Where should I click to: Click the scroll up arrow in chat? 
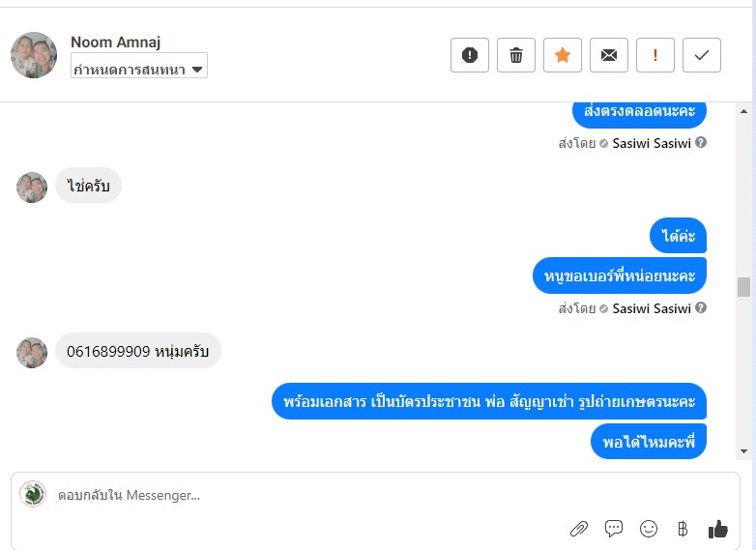tap(743, 111)
